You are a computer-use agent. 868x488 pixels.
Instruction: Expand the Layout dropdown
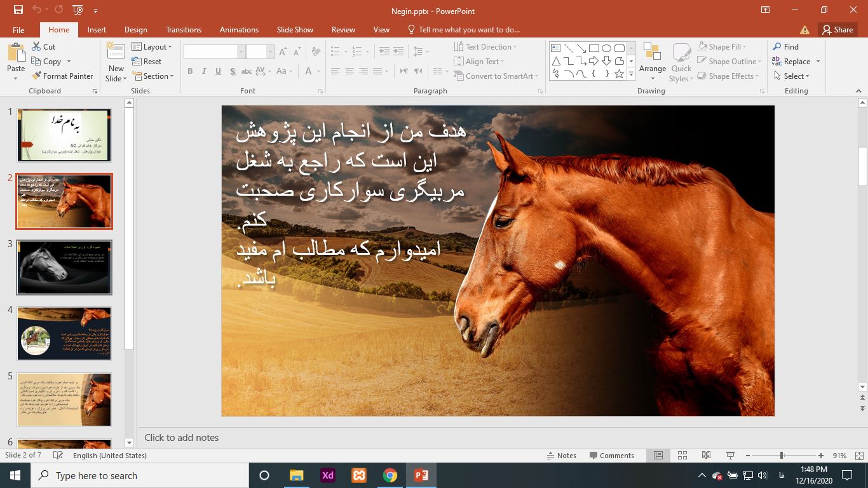click(x=153, y=47)
